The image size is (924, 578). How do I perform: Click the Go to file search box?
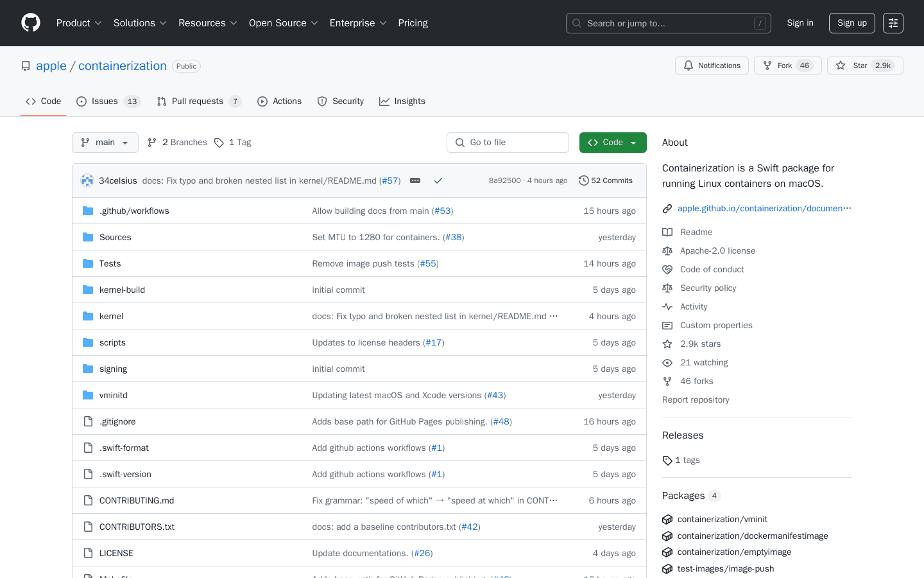pyautogui.click(x=508, y=142)
